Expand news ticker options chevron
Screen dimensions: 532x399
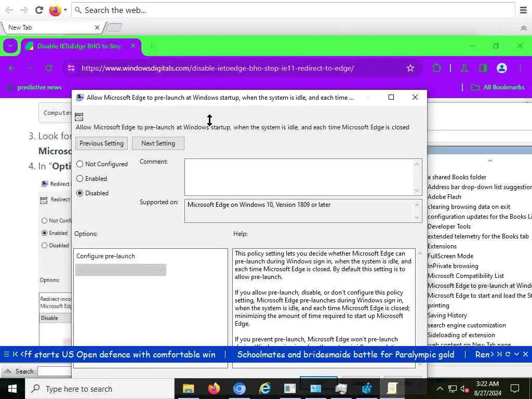point(516,354)
